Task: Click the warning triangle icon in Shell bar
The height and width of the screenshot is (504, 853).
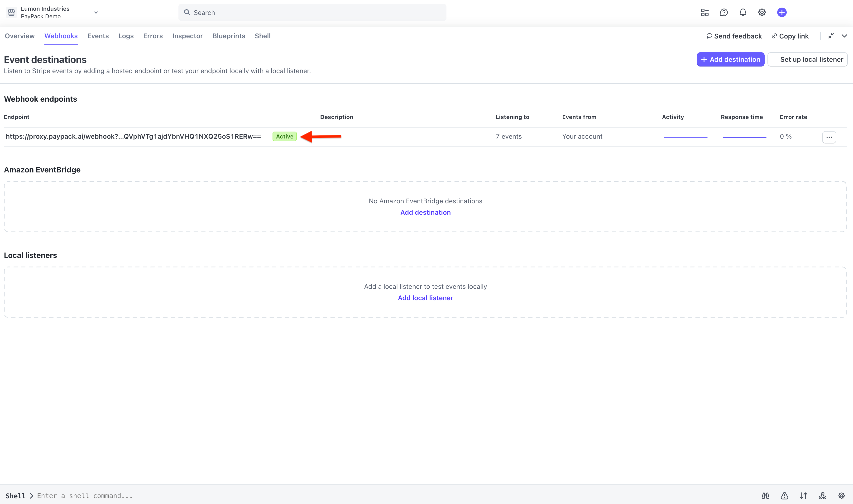Action: pos(785,495)
